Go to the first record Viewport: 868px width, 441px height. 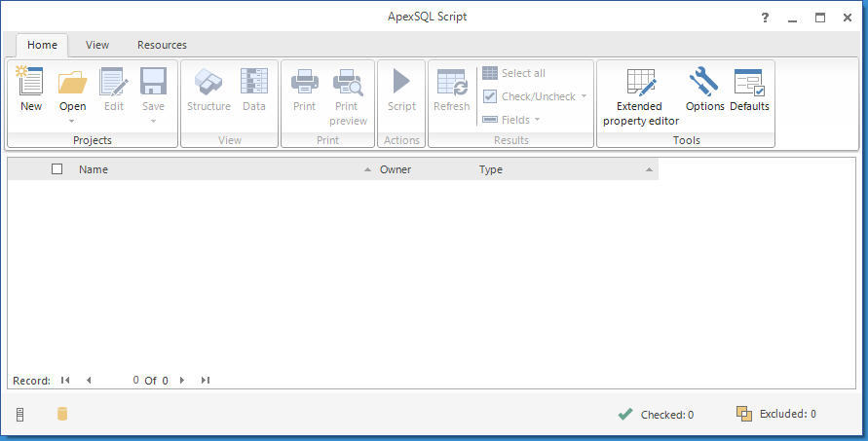[x=65, y=380]
